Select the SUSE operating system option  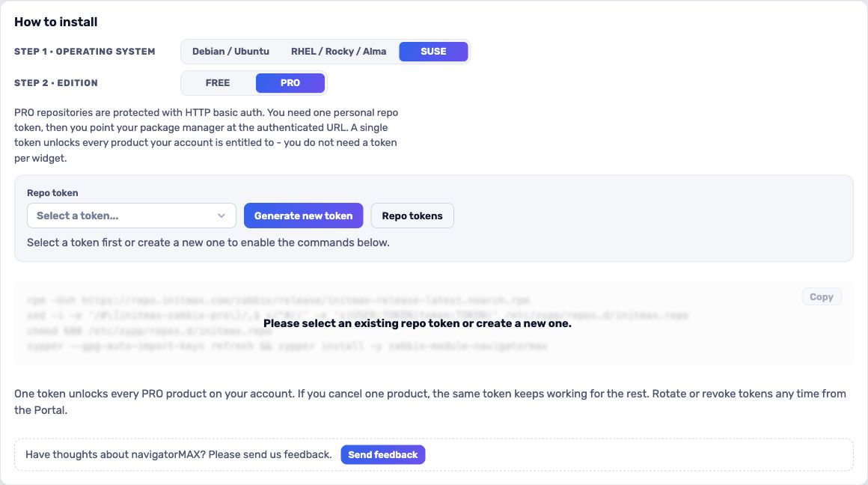(433, 52)
